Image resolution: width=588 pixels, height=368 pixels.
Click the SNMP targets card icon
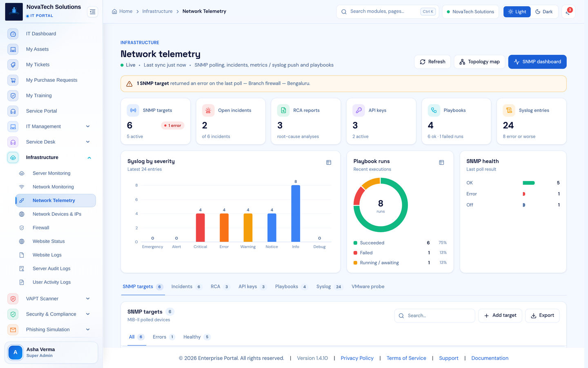[x=133, y=110]
